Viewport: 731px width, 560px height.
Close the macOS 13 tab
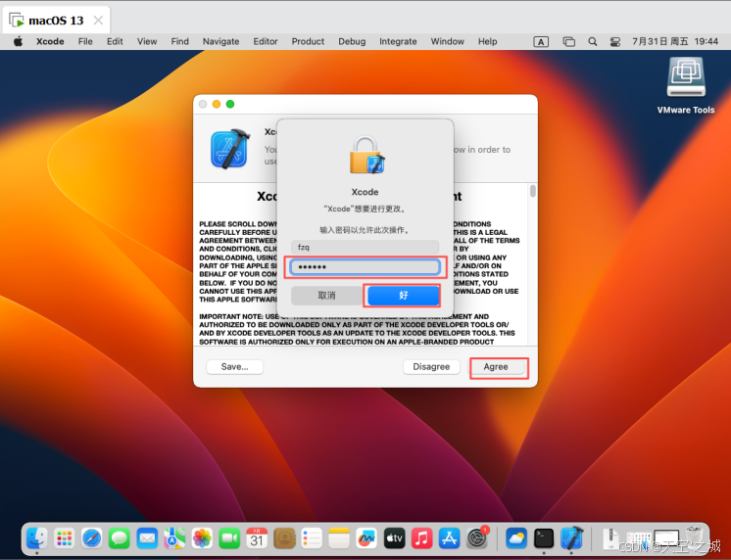click(98, 21)
